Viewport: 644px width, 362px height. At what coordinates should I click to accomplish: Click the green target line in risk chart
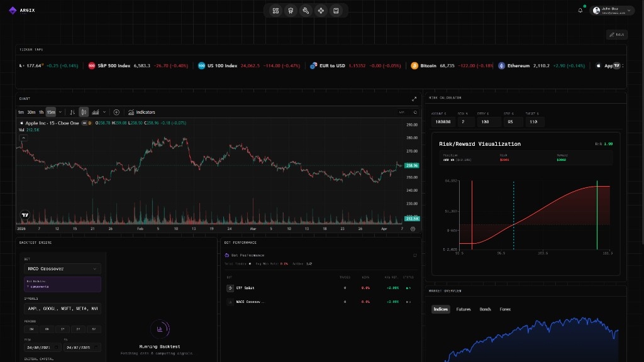click(597, 215)
